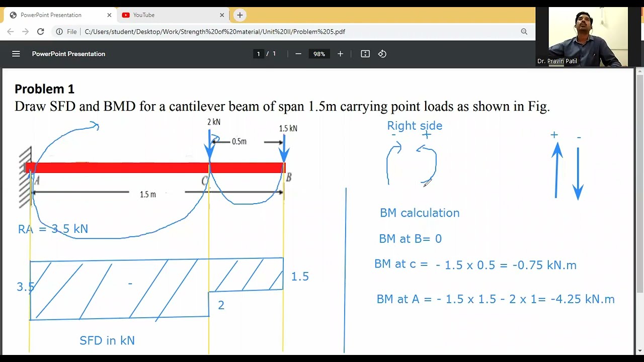Switch to the YouTube browser tab

[x=173, y=15]
